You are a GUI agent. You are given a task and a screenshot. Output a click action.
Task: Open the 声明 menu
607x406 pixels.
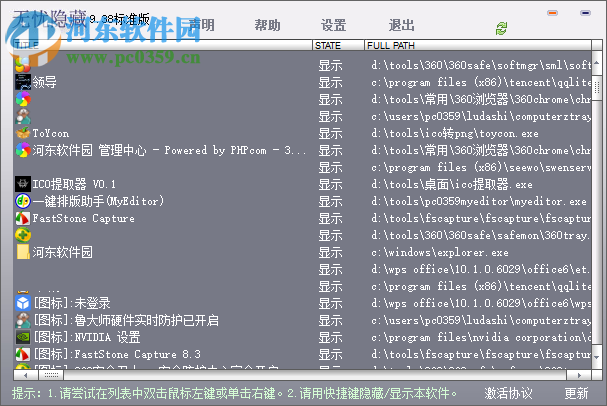point(201,26)
